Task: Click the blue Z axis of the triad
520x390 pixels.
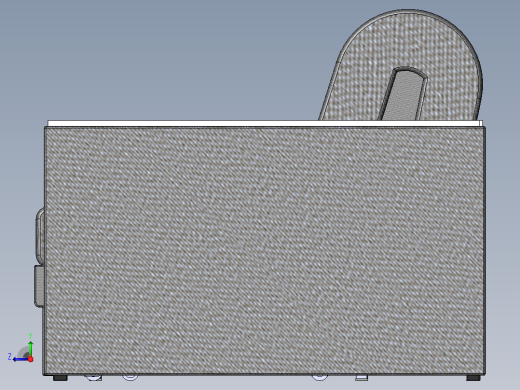Action: [x=20, y=359]
